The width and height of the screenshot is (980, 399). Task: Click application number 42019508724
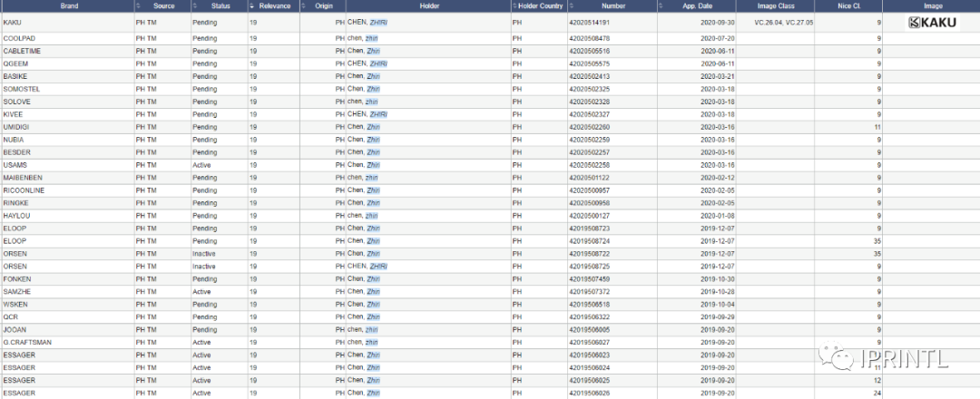click(589, 241)
